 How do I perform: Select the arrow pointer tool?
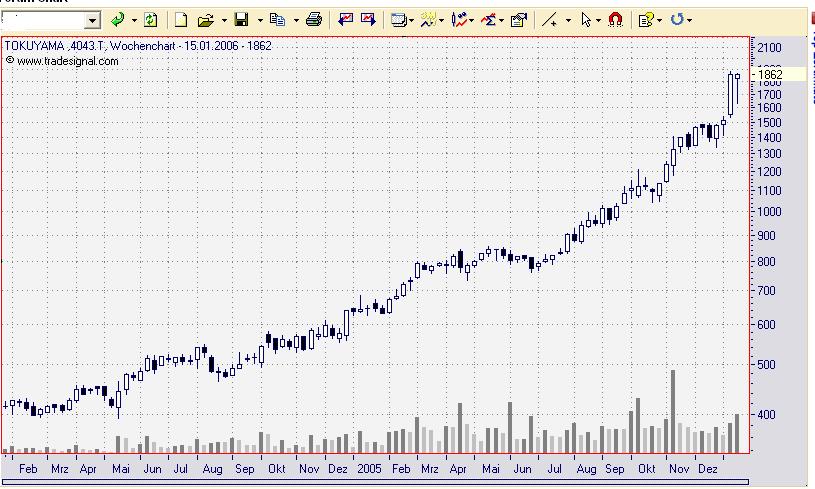586,20
